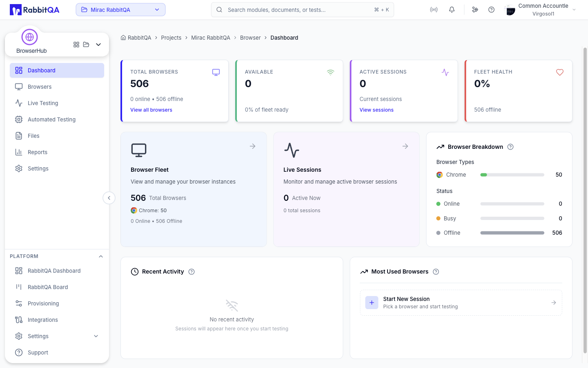Go to Projects breadcrumb
This screenshot has width=588, height=368.
pyautogui.click(x=171, y=38)
